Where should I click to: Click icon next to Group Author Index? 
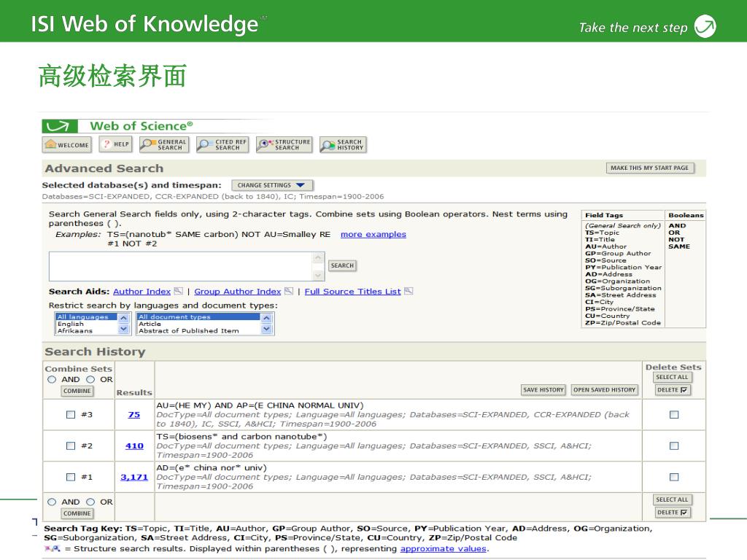click(289, 291)
